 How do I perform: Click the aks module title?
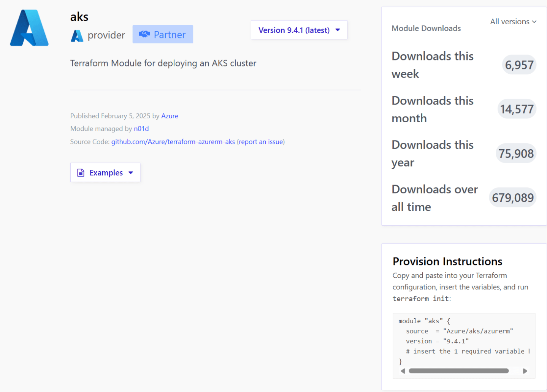point(79,17)
